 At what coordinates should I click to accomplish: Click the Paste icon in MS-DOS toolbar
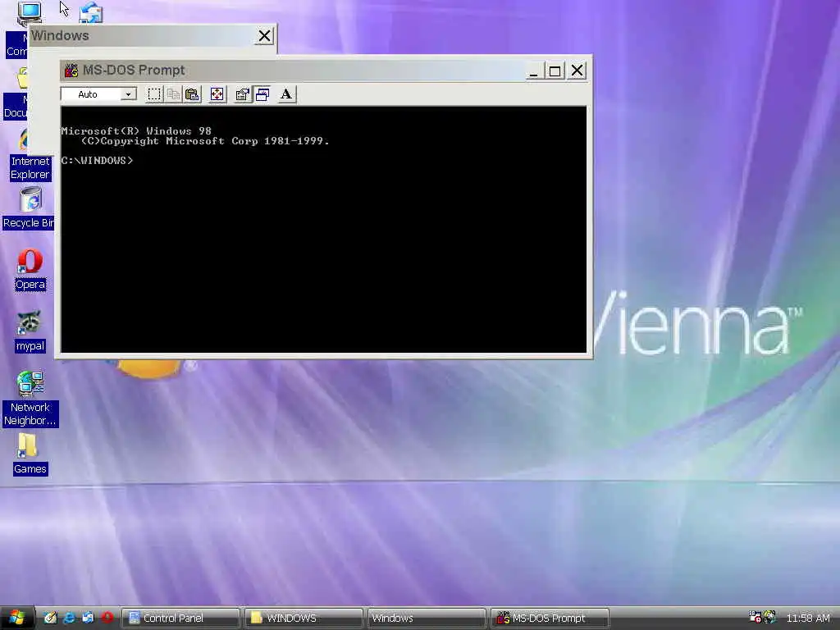pyautogui.click(x=192, y=94)
